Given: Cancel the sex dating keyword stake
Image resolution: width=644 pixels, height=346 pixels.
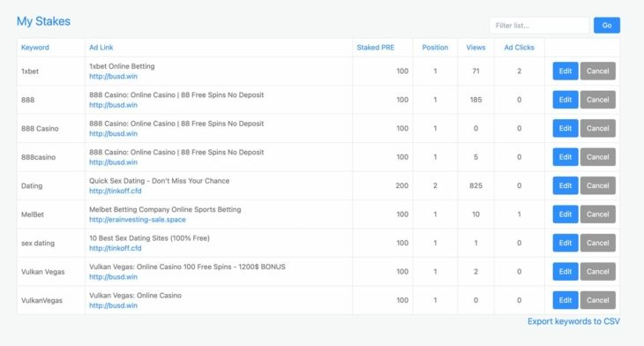Looking at the screenshot, I should (597, 243).
